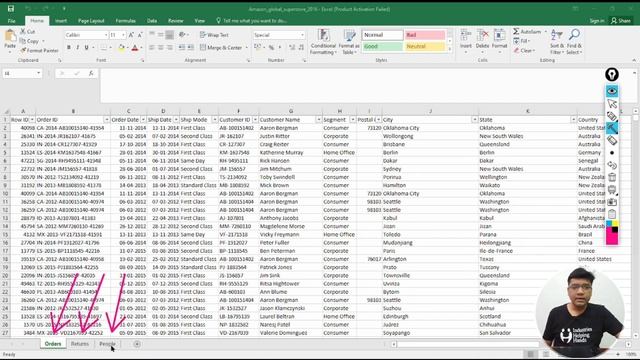Viewport: 640px width, 360px height.
Task: Click the insert function fx icon
Action: 91,73
